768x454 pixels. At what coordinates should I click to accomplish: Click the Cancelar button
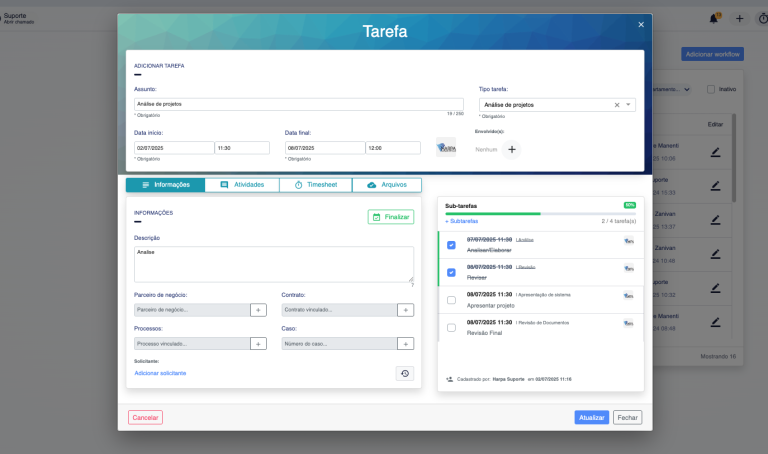[x=145, y=417]
